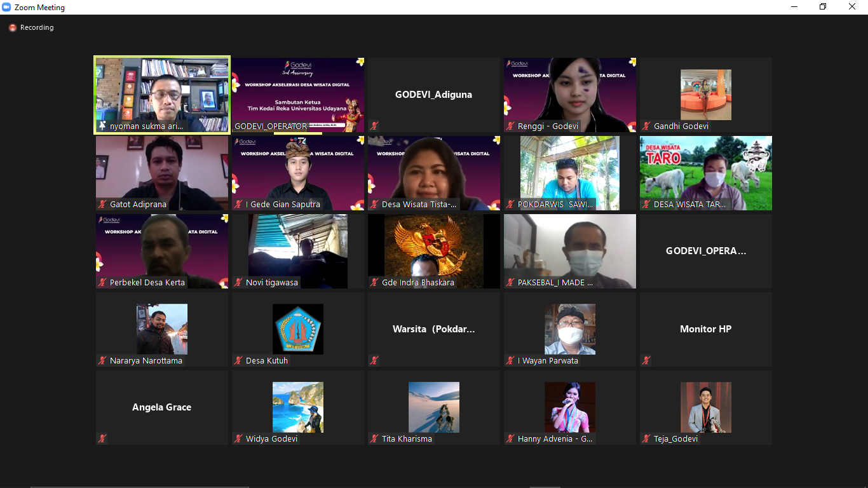
Task: Select the Desa Wisata Tista video tile
Action: [x=434, y=173]
